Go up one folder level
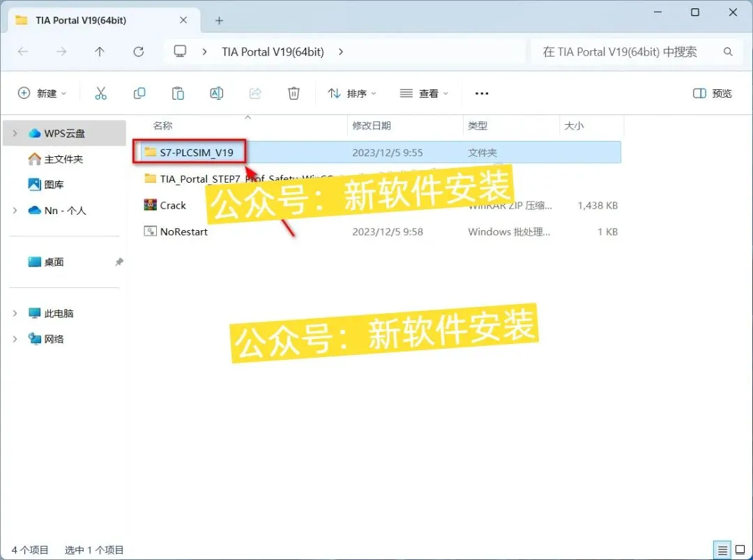The height and width of the screenshot is (560, 753). pos(100,52)
